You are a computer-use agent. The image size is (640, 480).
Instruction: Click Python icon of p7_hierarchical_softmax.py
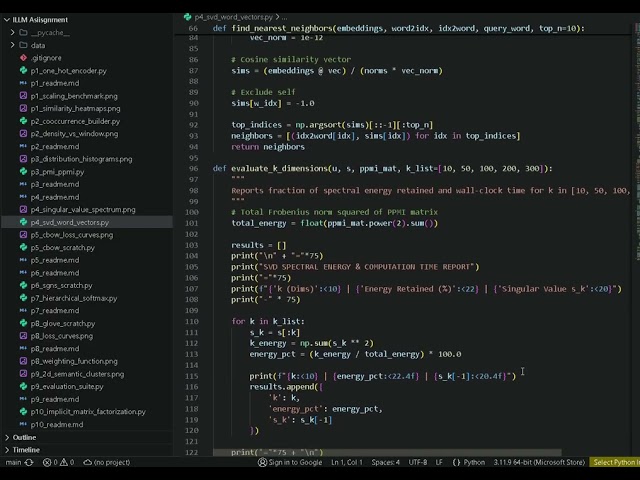23,298
